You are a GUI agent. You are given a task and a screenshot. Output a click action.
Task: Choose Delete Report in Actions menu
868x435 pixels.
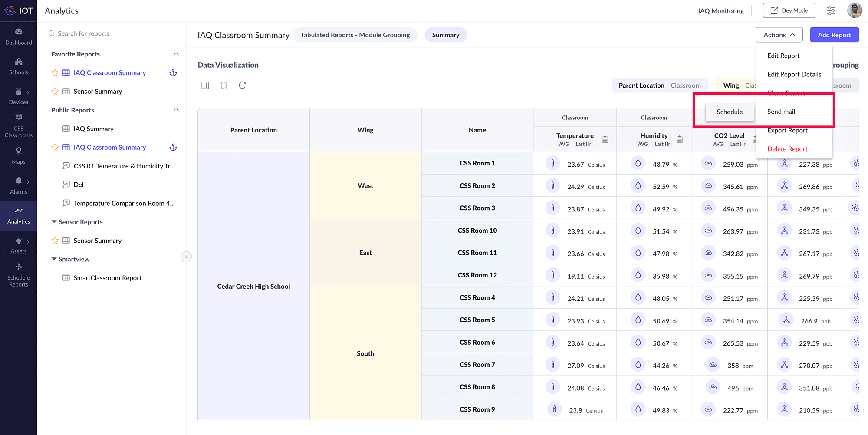pos(787,149)
